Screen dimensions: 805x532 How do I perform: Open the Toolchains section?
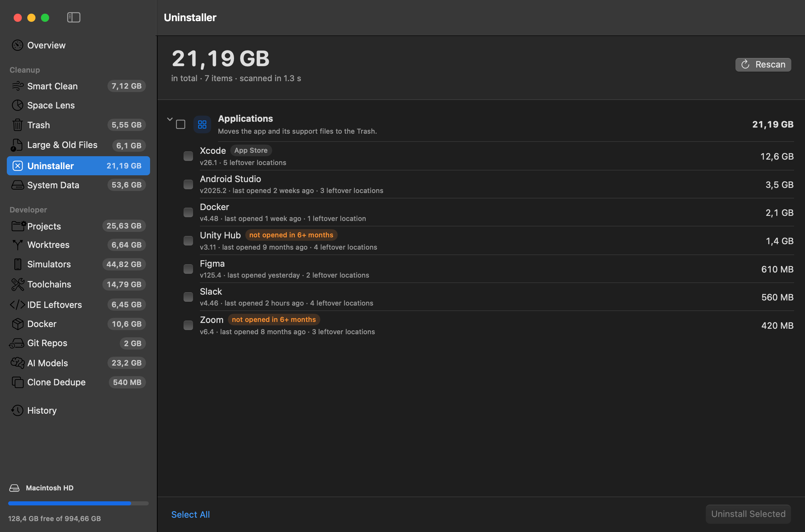(78, 284)
